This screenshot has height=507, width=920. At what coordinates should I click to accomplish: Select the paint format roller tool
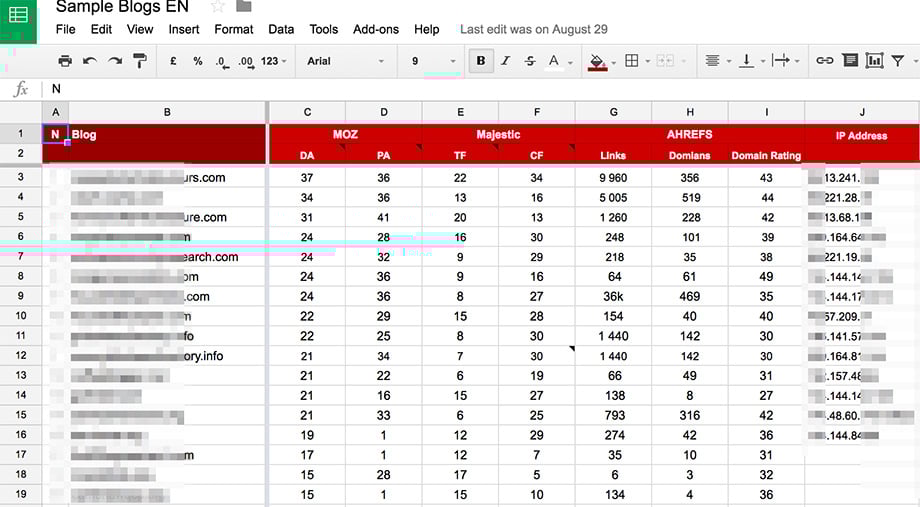coord(140,61)
